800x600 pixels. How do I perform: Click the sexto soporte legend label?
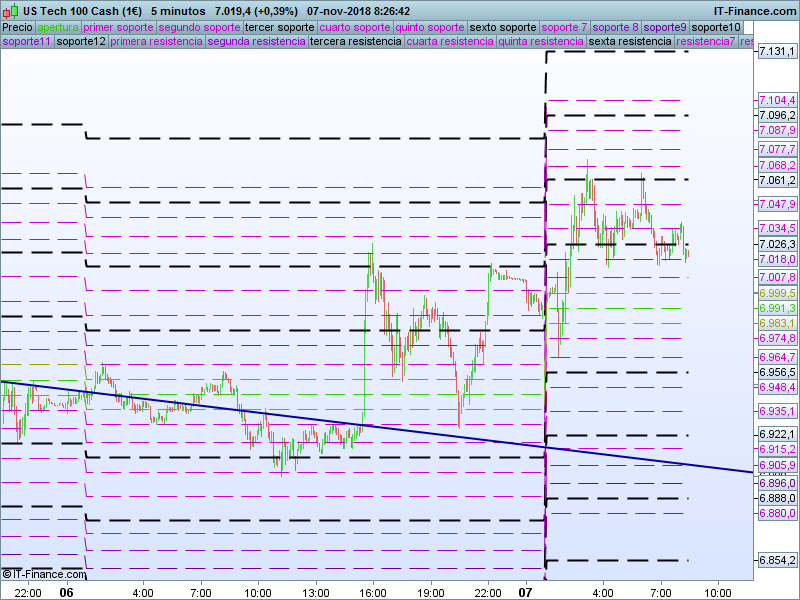(x=503, y=27)
